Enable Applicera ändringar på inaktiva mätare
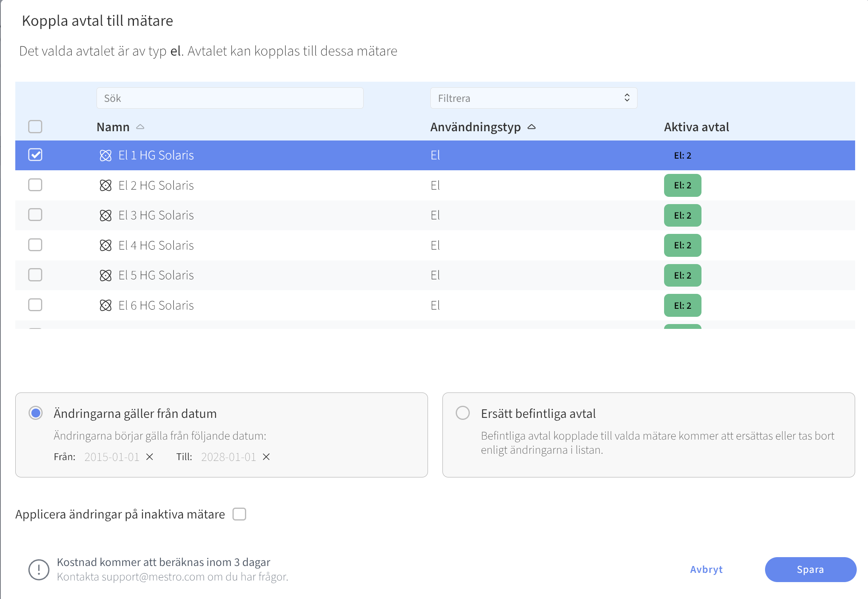This screenshot has width=868, height=599. (239, 514)
